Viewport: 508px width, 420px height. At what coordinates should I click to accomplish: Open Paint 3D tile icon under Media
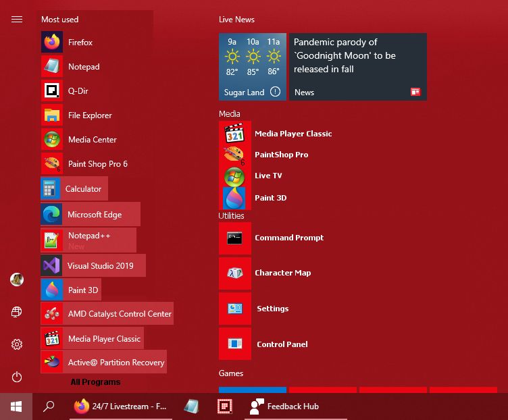[234, 198]
